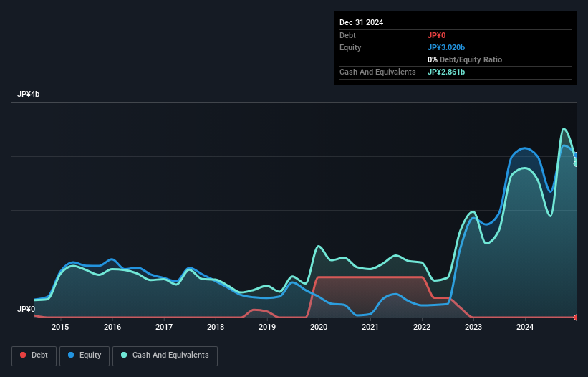Click the 2017 x-axis label
This screenshot has height=377, width=588.
pos(164,327)
